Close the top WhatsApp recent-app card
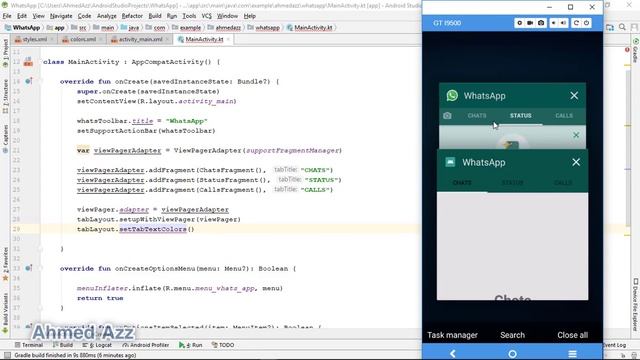This screenshot has height=360, width=640. click(x=574, y=96)
